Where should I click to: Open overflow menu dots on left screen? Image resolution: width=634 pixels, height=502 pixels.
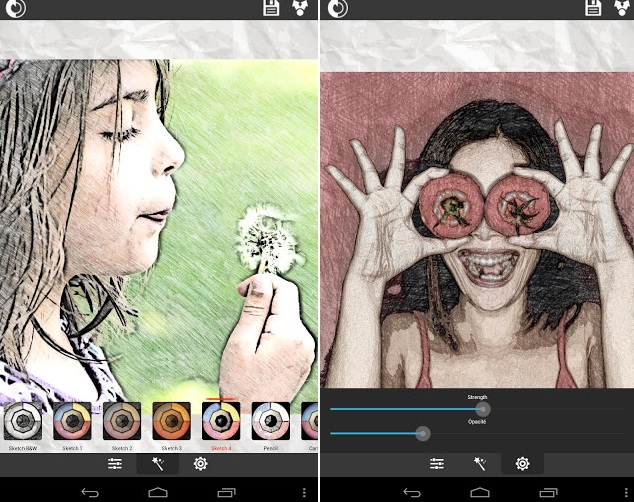point(304,492)
